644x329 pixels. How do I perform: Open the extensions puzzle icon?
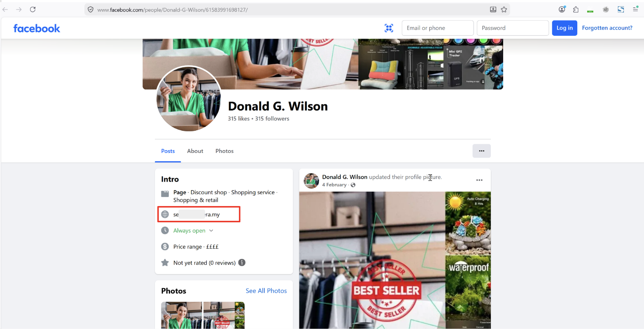576,9
